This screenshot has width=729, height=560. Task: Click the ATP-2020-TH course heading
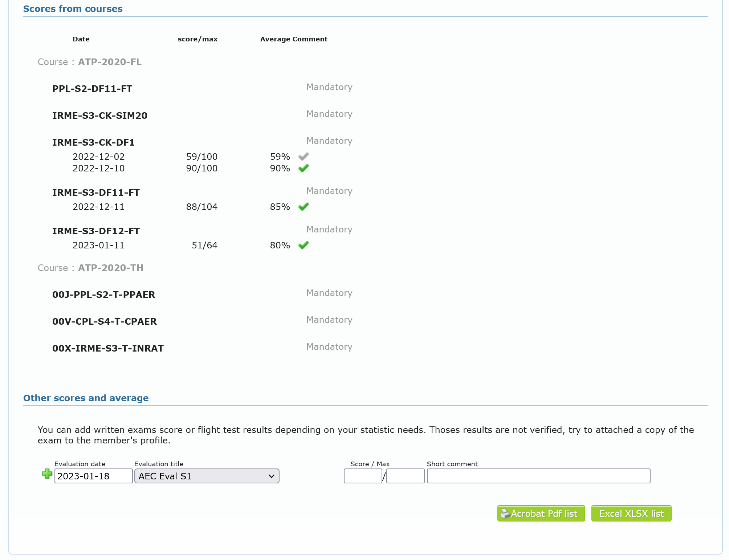pyautogui.click(x=111, y=268)
